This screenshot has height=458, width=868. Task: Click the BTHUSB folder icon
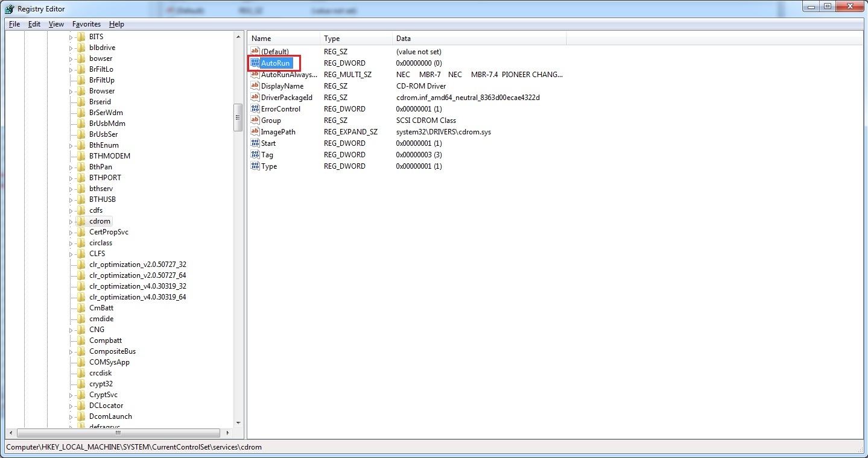(81, 199)
